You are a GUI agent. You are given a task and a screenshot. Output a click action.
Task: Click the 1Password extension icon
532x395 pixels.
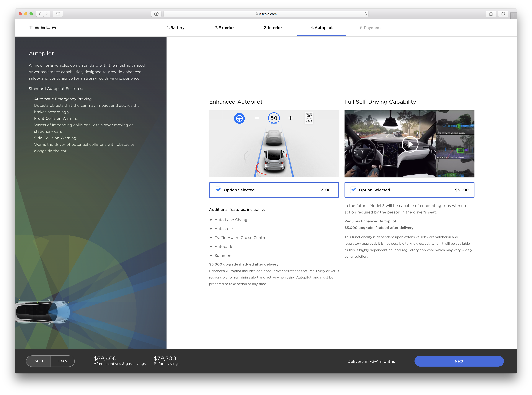(x=156, y=14)
